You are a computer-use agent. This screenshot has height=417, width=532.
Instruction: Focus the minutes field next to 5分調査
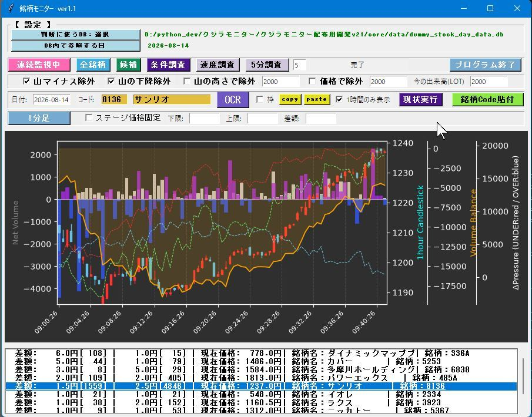point(300,65)
